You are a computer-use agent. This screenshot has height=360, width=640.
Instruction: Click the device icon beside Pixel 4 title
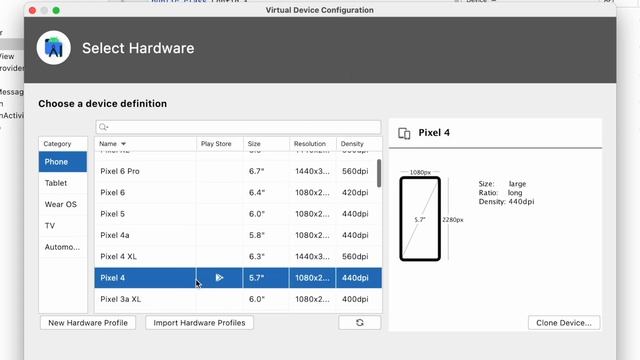coord(404,133)
